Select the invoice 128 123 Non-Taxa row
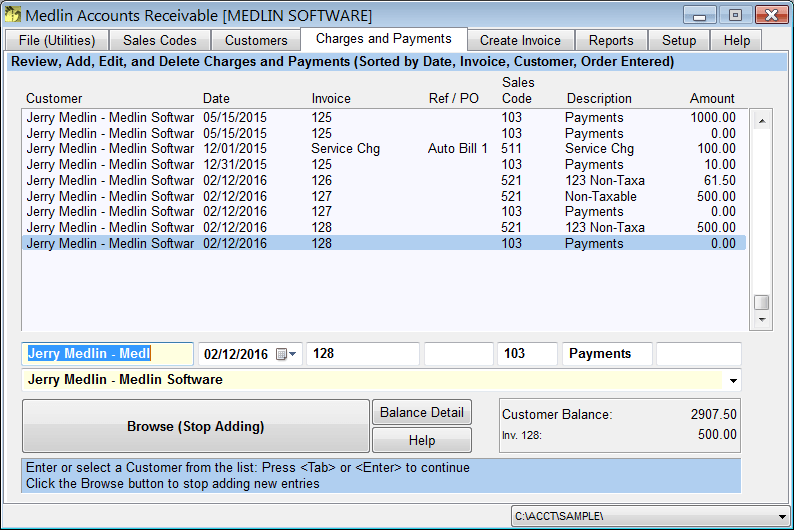Image resolution: width=794 pixels, height=530 pixels. (384, 227)
